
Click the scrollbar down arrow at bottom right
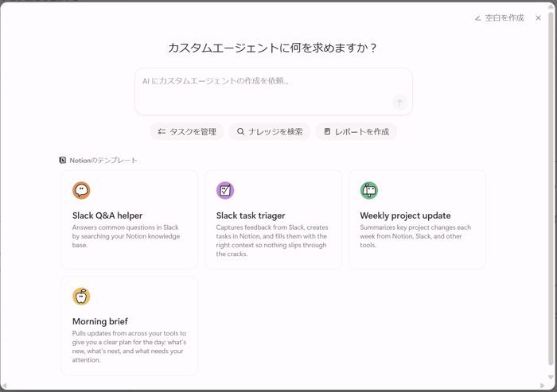click(x=551, y=378)
